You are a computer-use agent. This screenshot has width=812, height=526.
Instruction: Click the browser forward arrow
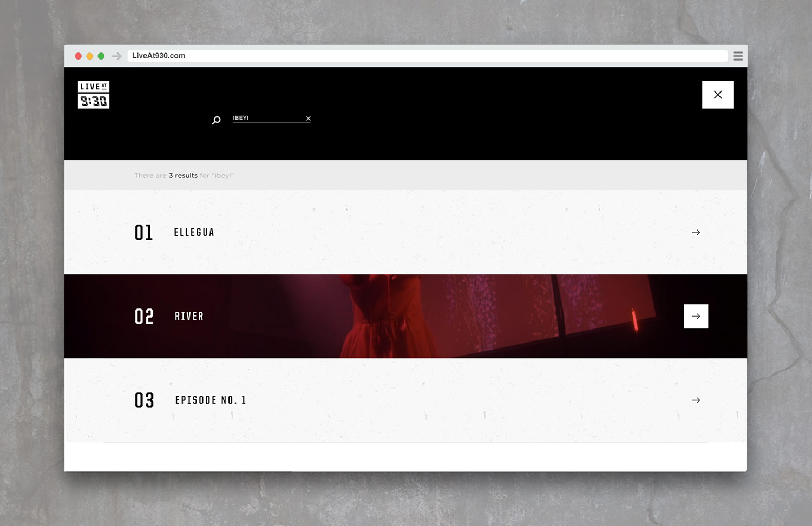116,56
